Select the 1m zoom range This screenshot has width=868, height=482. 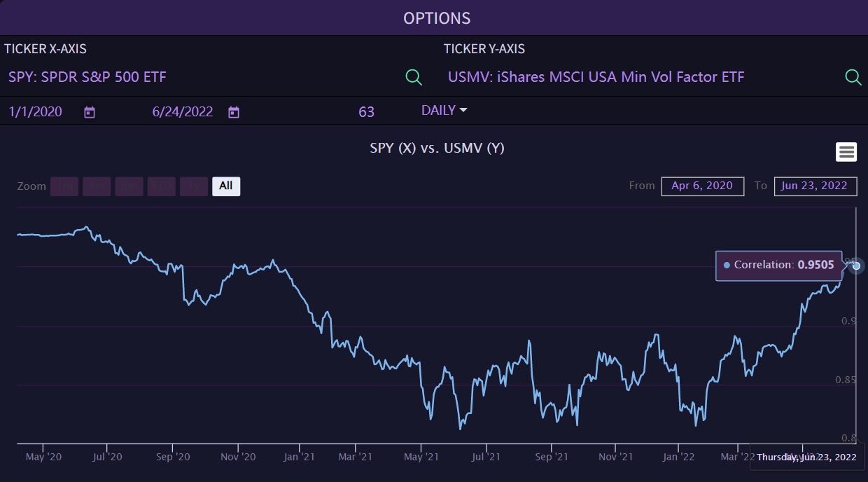tap(64, 186)
